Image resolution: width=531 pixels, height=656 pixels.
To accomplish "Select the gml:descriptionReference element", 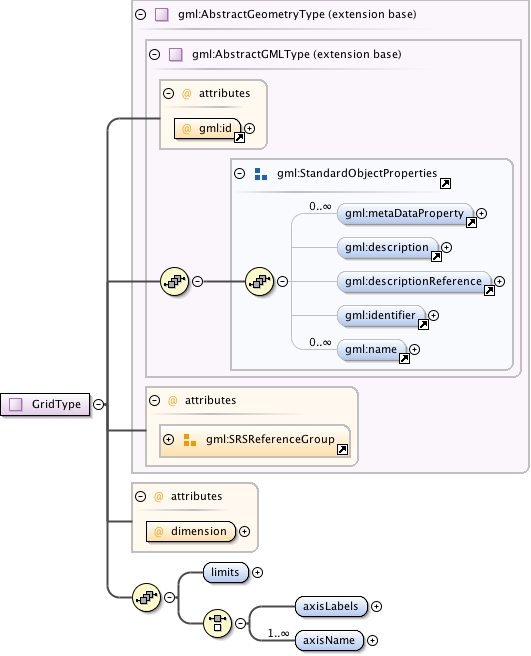I will 414,282.
